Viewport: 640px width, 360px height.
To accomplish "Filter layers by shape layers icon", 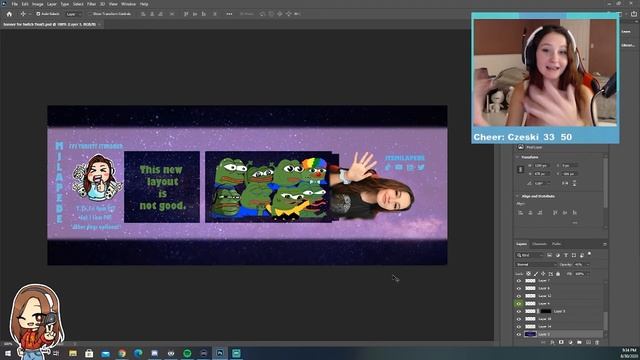I will pyautogui.click(x=573, y=255).
